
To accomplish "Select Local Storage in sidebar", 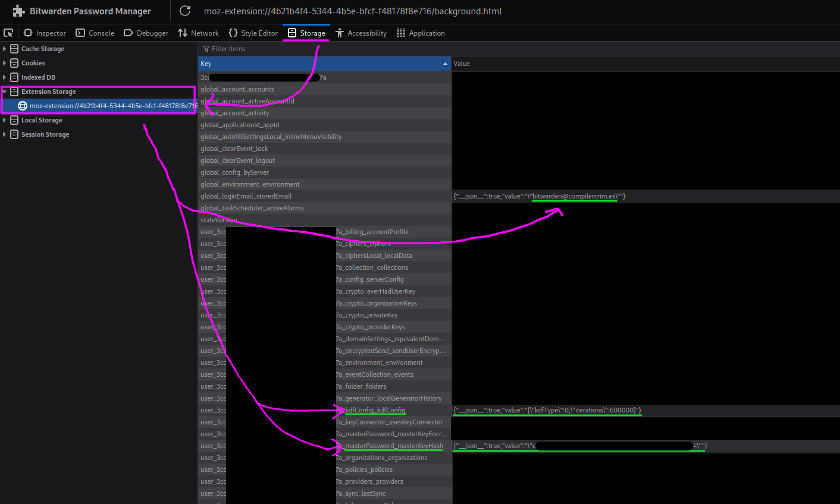I will (42, 120).
